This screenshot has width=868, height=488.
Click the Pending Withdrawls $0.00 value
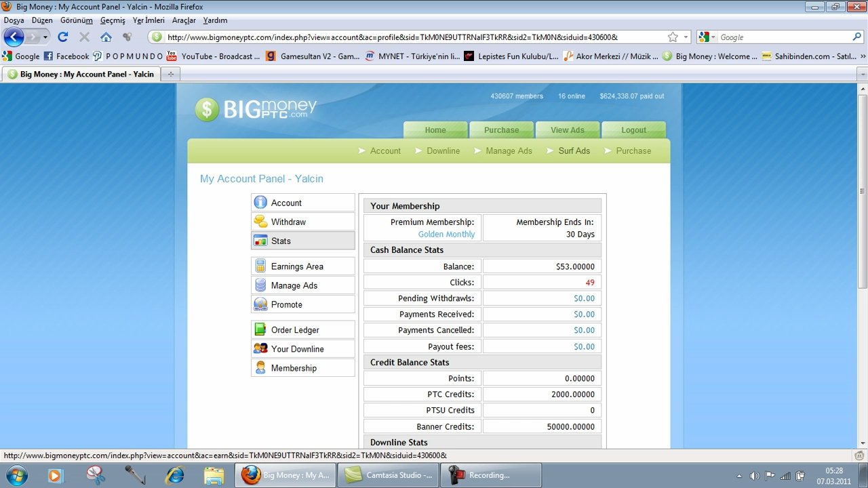click(x=584, y=298)
